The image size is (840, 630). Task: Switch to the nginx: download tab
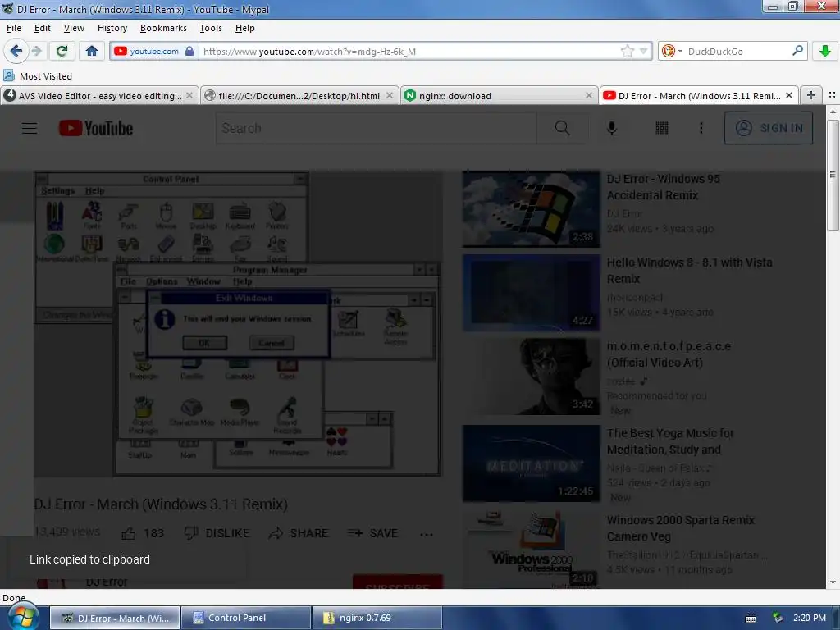coord(500,95)
